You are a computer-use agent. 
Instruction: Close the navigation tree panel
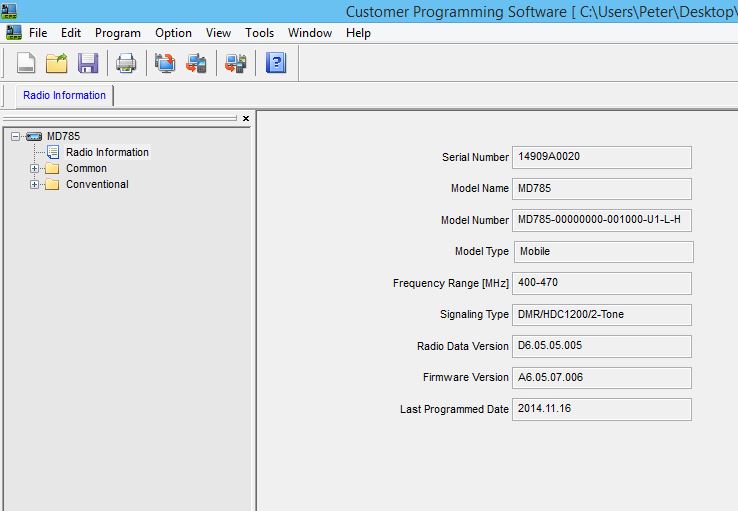click(x=246, y=119)
